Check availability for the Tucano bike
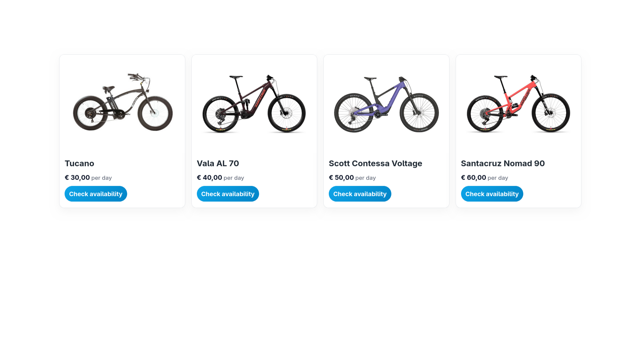This screenshot has width=644, height=355. point(96,194)
